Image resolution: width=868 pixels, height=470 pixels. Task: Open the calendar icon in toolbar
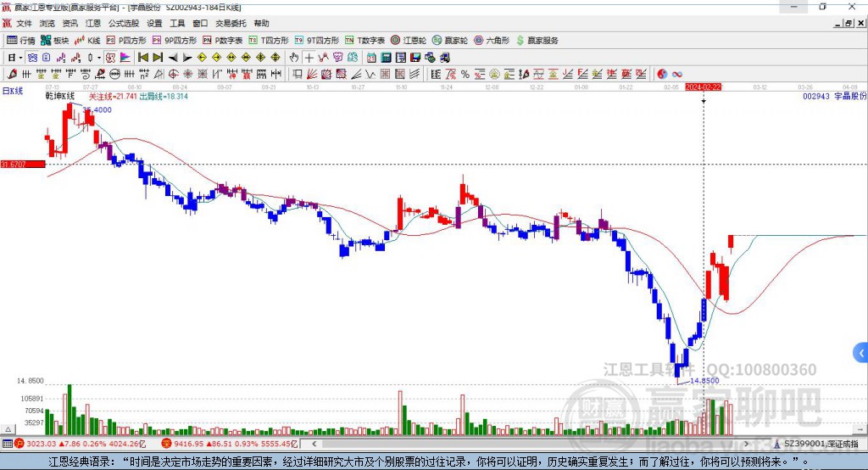371,58
